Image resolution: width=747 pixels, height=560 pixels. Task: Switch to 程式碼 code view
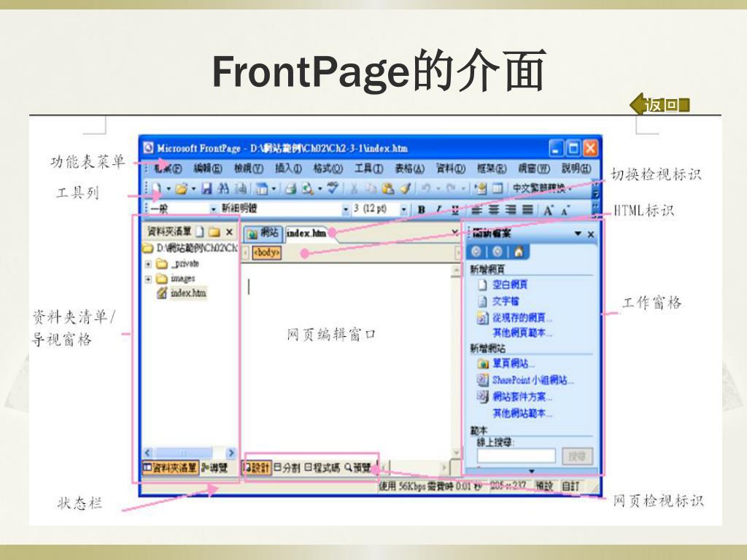click(322, 467)
